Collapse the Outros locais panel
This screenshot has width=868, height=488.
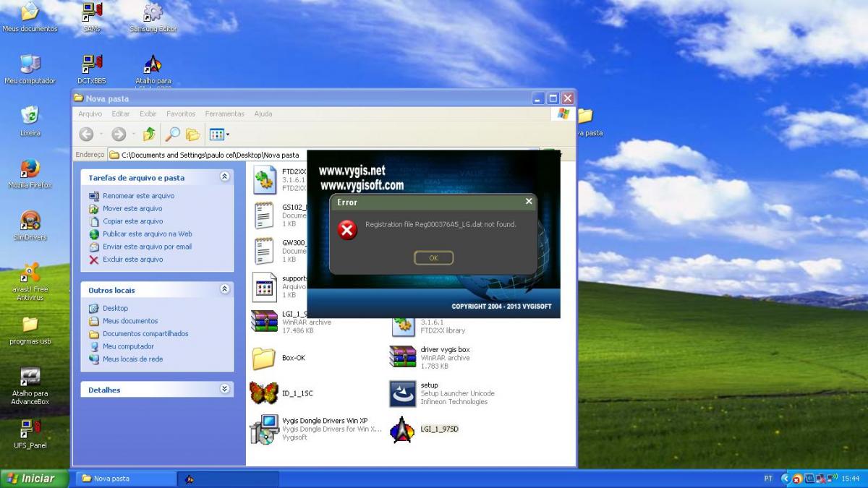click(x=224, y=289)
